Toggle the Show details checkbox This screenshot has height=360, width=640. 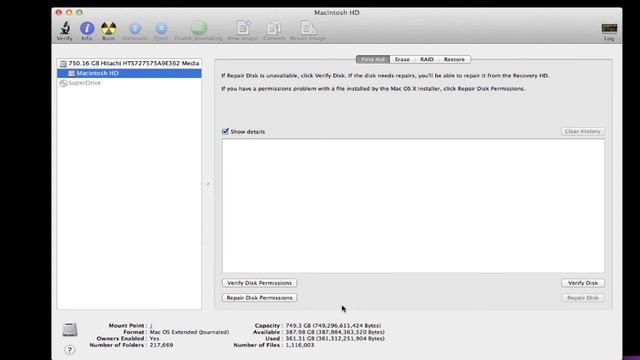click(225, 131)
